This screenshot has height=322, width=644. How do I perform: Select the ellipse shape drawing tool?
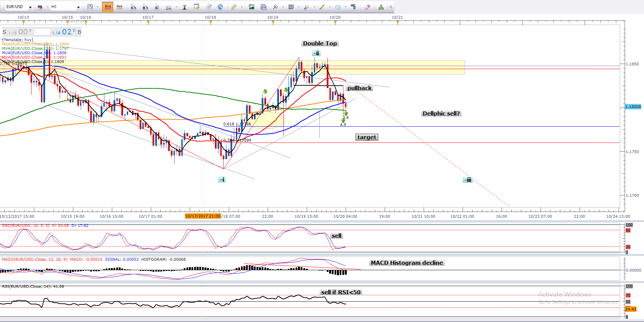[338, 7]
